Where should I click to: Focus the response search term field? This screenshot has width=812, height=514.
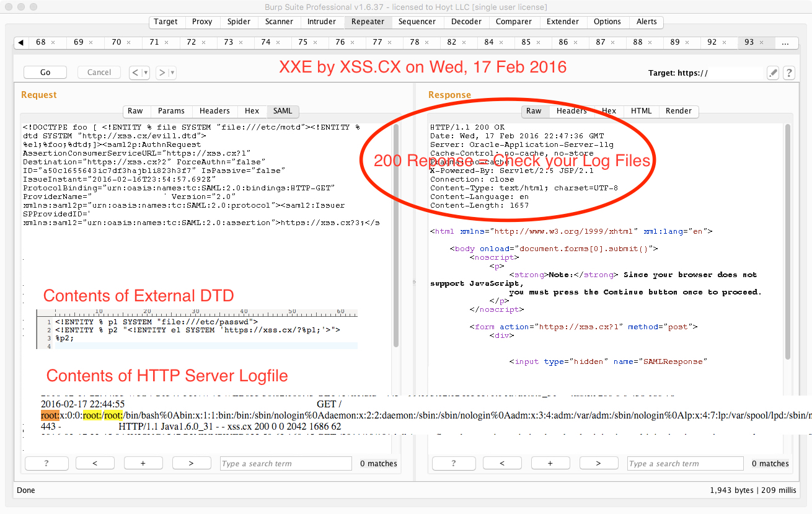[x=686, y=463]
